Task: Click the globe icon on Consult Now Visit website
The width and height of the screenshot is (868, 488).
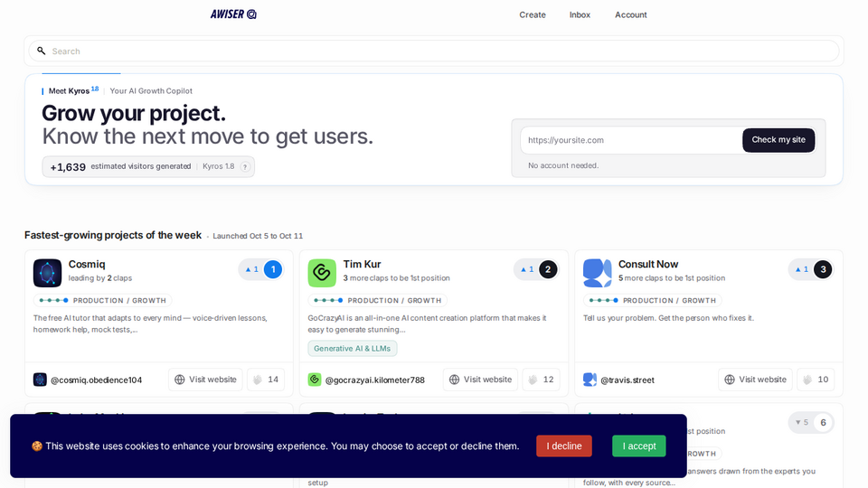Action: coord(729,380)
